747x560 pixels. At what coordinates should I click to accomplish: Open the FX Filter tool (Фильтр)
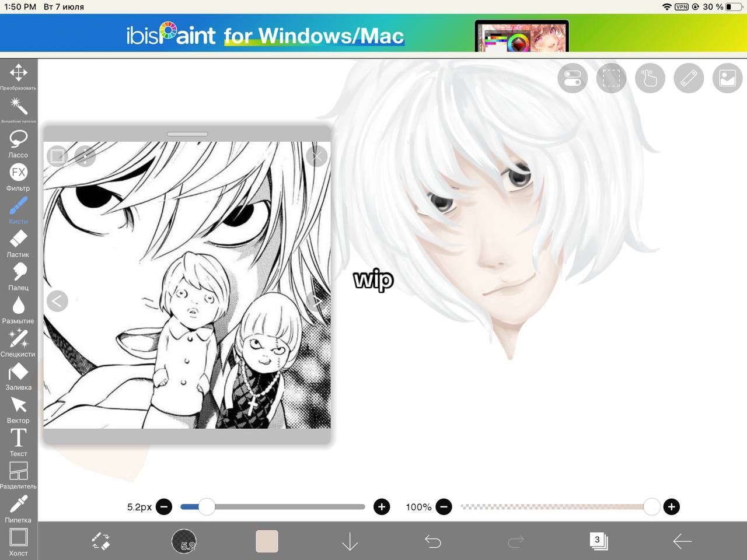18,177
